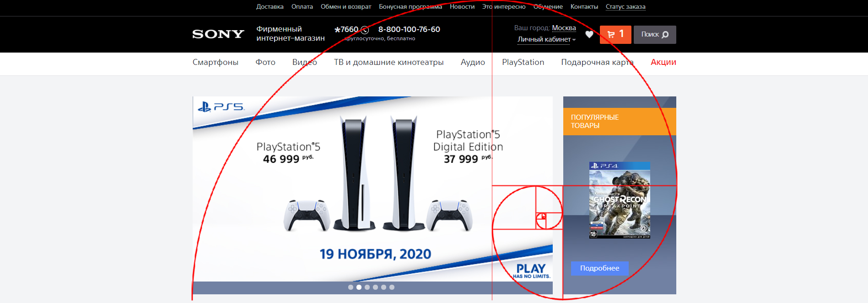Click the Digital Edition 37 999 price text
The image size is (868, 303).
(468, 147)
